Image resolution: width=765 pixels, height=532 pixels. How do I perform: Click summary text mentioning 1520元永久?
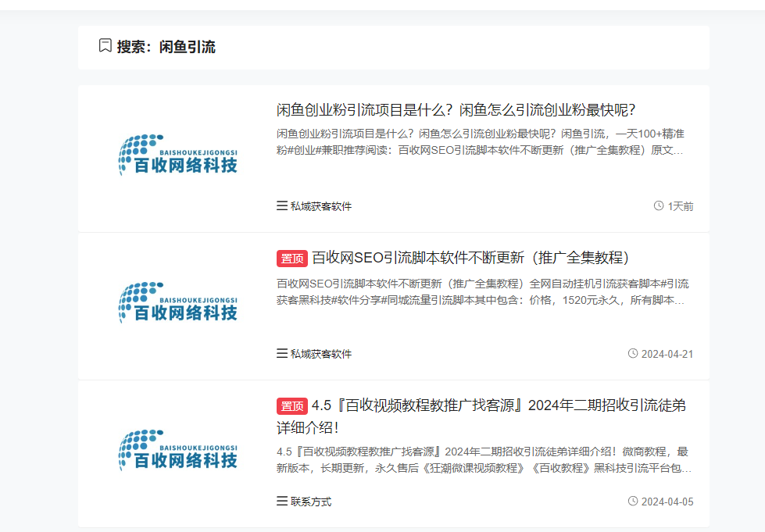point(482,291)
